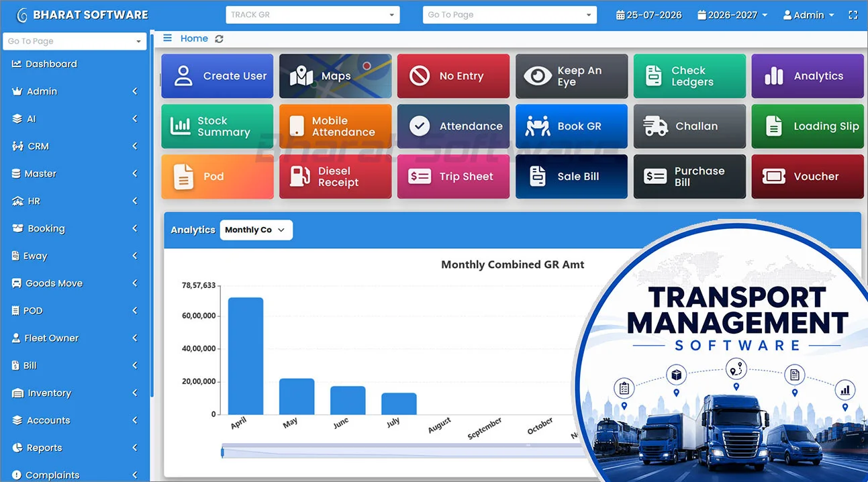Open the Mobile Attendance tile
Viewport: 868px width, 482px height.
coord(336,126)
